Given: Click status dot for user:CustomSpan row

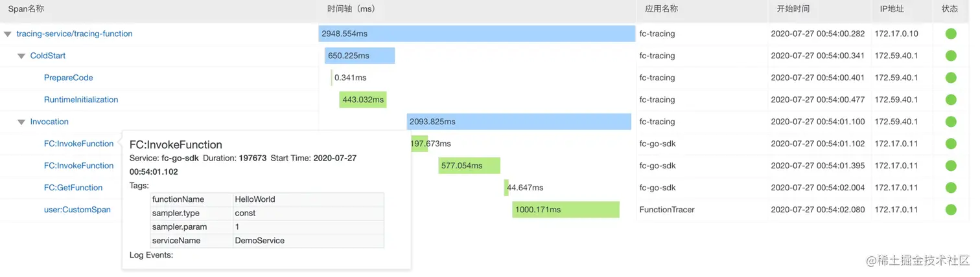Looking at the screenshot, I should 951,210.
